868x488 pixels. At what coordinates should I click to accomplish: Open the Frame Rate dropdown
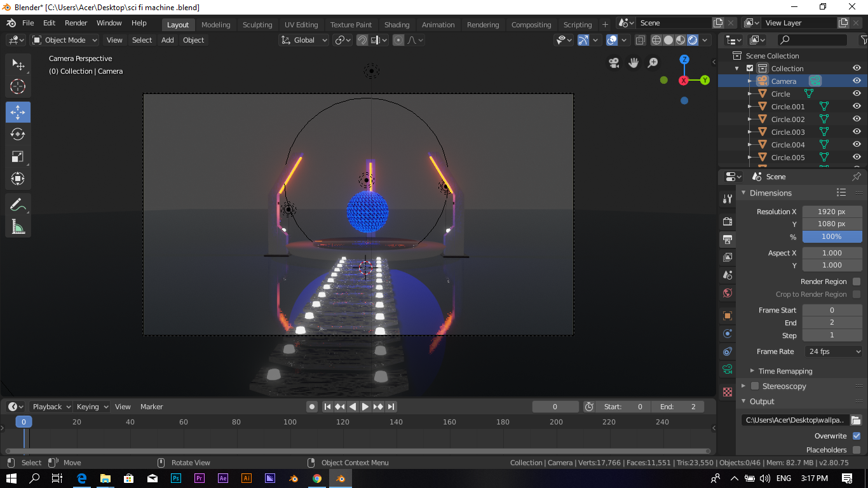pos(833,351)
